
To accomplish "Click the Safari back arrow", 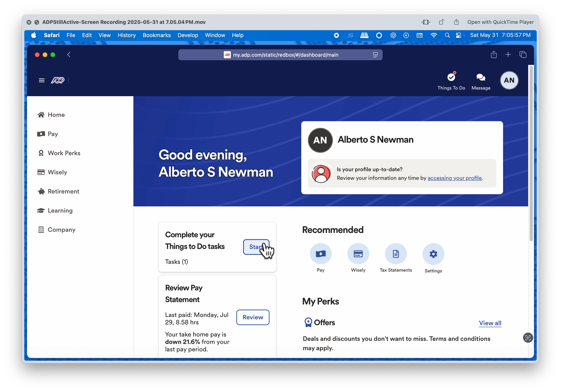I will (69, 55).
